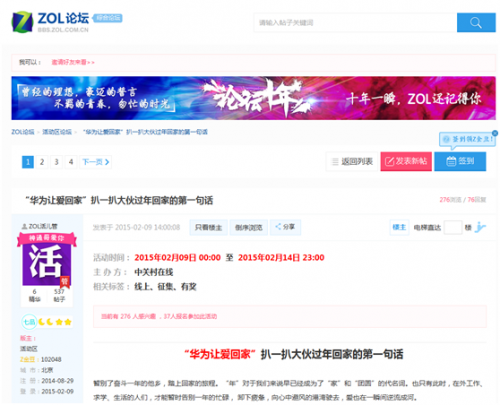This screenshot has height=405, width=500.
Task: Click 下一页 next page arrow
Action: tap(95, 162)
